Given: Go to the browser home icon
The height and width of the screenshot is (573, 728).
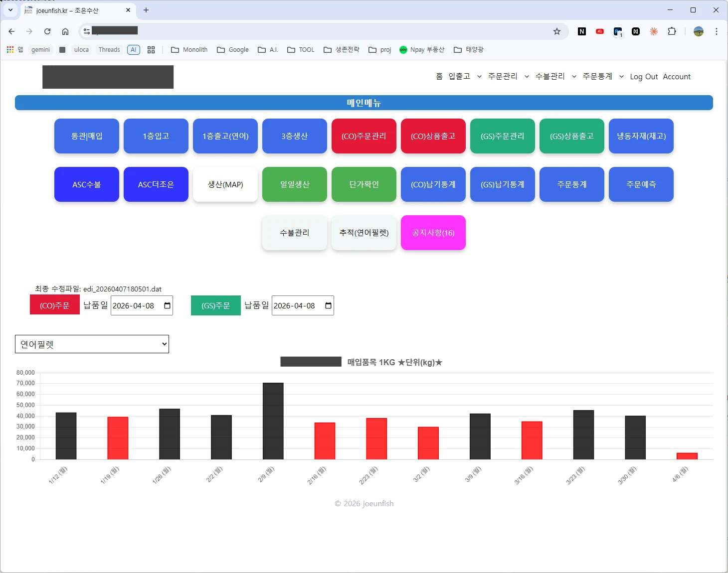Looking at the screenshot, I should 65,31.
